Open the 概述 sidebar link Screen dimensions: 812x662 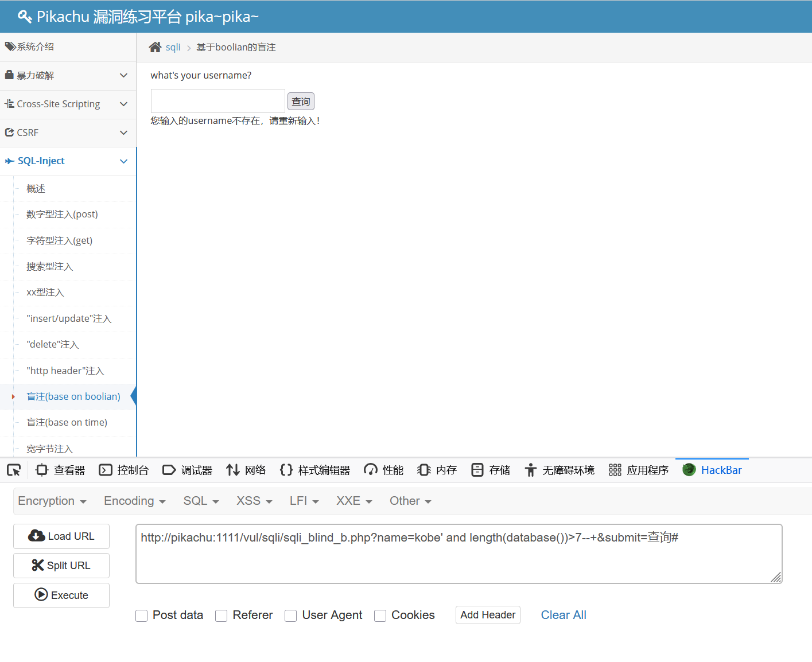coord(36,189)
